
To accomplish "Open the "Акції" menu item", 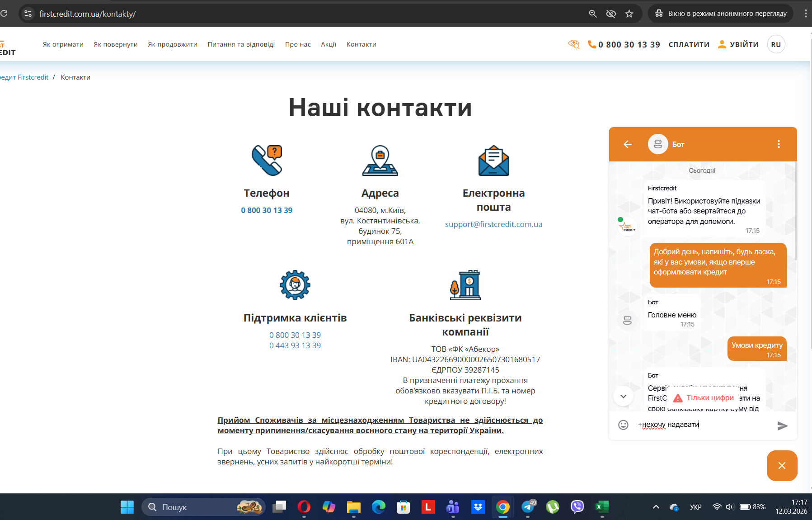I will click(329, 44).
